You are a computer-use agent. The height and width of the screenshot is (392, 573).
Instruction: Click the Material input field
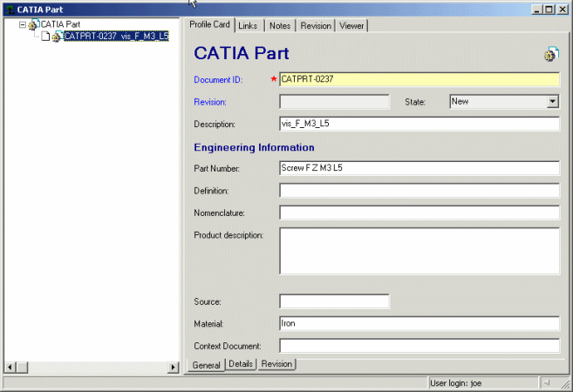(419, 323)
